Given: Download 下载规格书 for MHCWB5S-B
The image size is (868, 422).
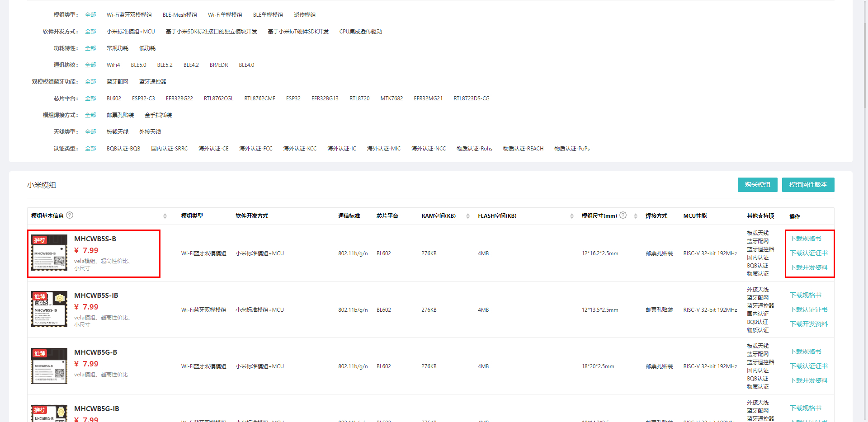Looking at the screenshot, I should [x=805, y=239].
